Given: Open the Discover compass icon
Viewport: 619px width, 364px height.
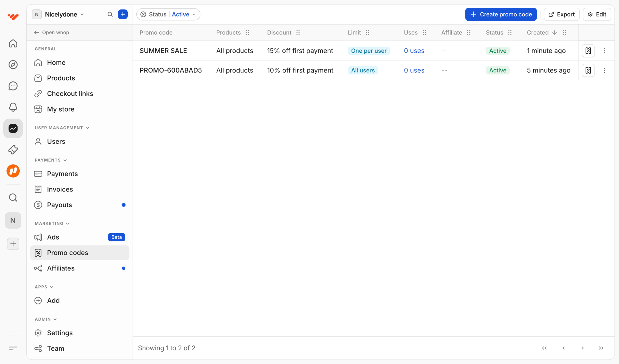Looking at the screenshot, I should [x=13, y=64].
